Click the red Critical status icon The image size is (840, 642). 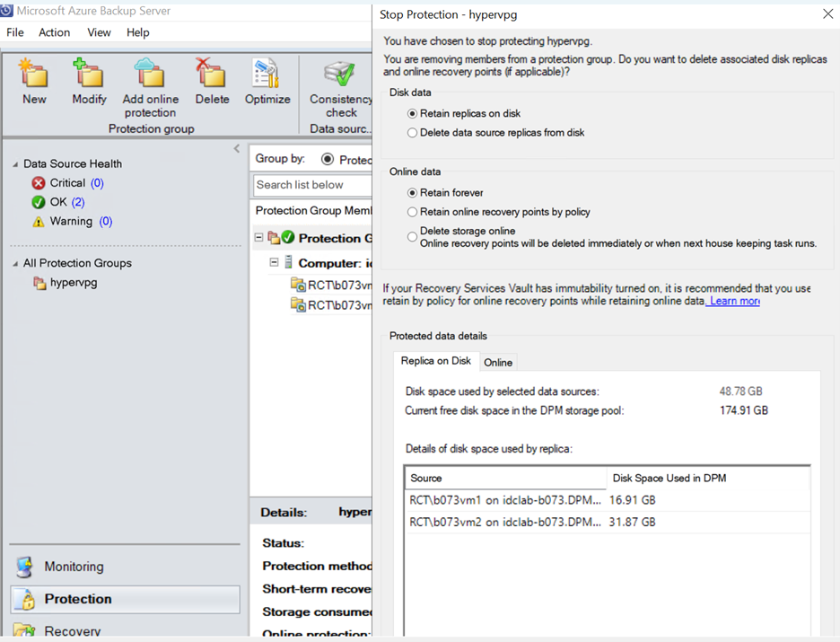tap(39, 183)
